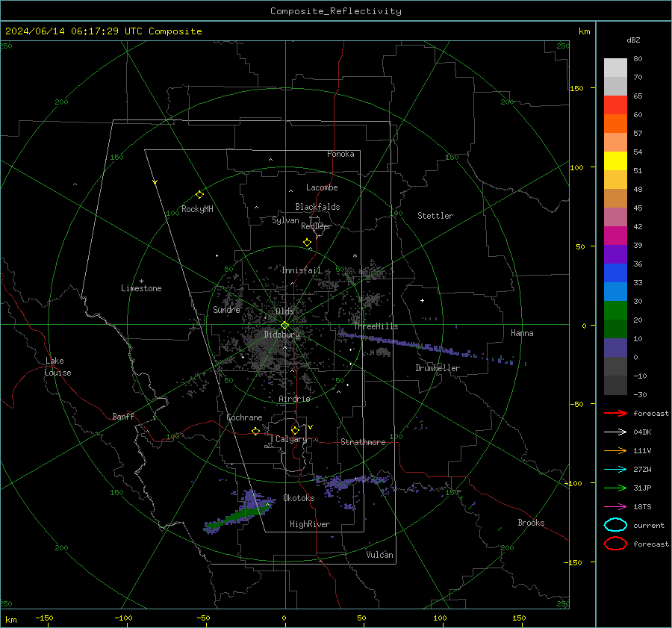Image resolution: width=672 pixels, height=628 pixels.
Task: Click the green echo band southwest of Okotoks
Action: [x=240, y=515]
